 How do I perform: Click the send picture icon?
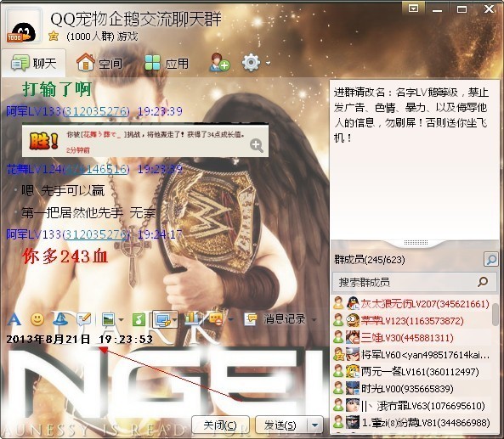[x=108, y=319]
